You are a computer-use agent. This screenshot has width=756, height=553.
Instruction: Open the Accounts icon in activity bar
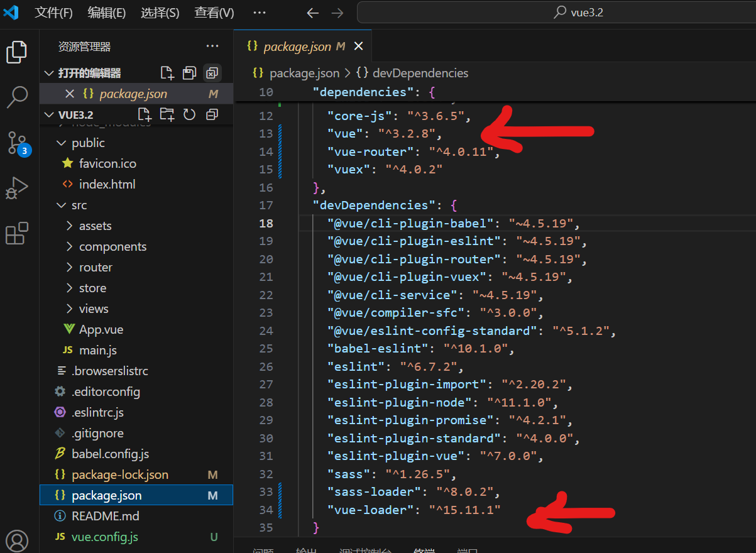(x=17, y=540)
